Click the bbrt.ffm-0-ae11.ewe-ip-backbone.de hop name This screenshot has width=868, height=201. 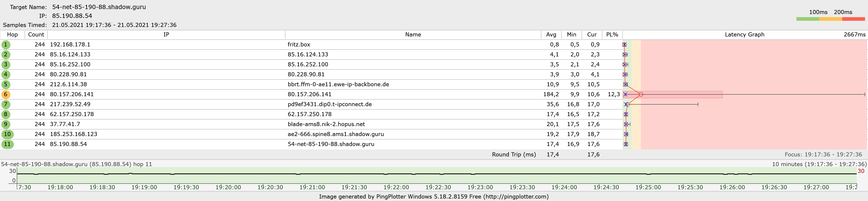coord(338,84)
